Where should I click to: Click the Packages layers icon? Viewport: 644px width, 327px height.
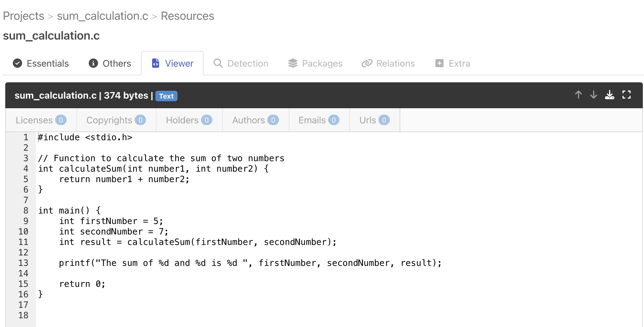click(x=293, y=63)
